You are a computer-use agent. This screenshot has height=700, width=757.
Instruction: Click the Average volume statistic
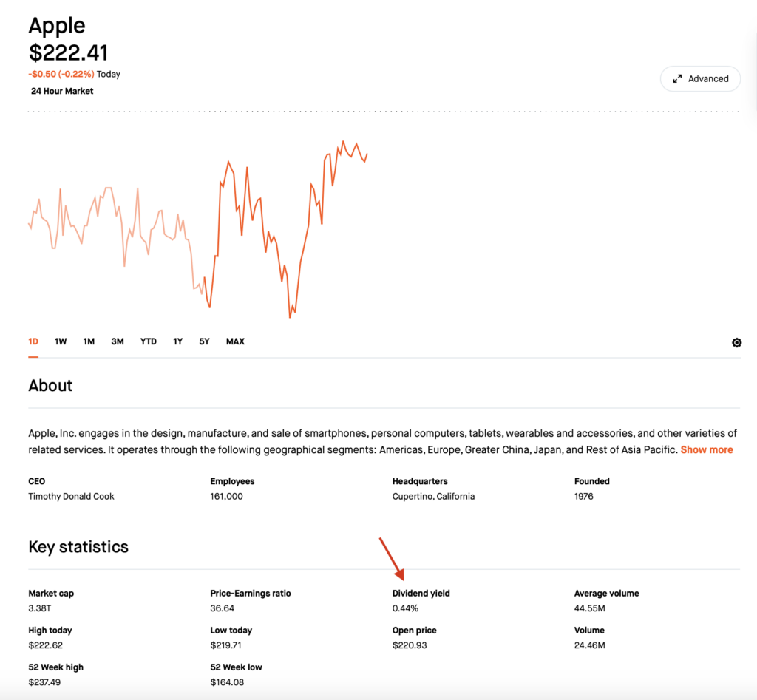tap(606, 594)
